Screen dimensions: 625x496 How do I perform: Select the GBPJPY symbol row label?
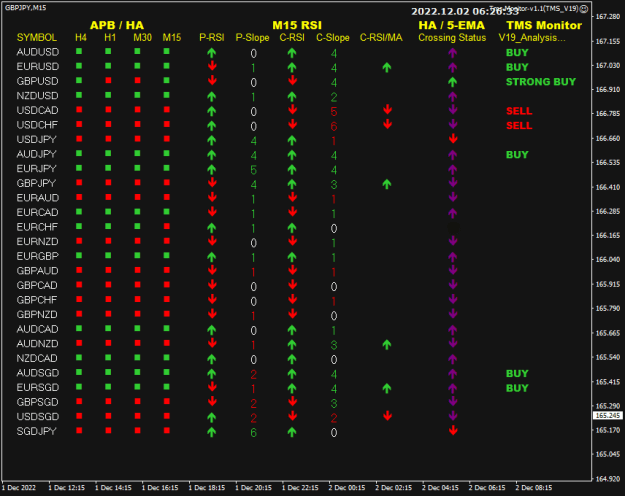point(36,183)
